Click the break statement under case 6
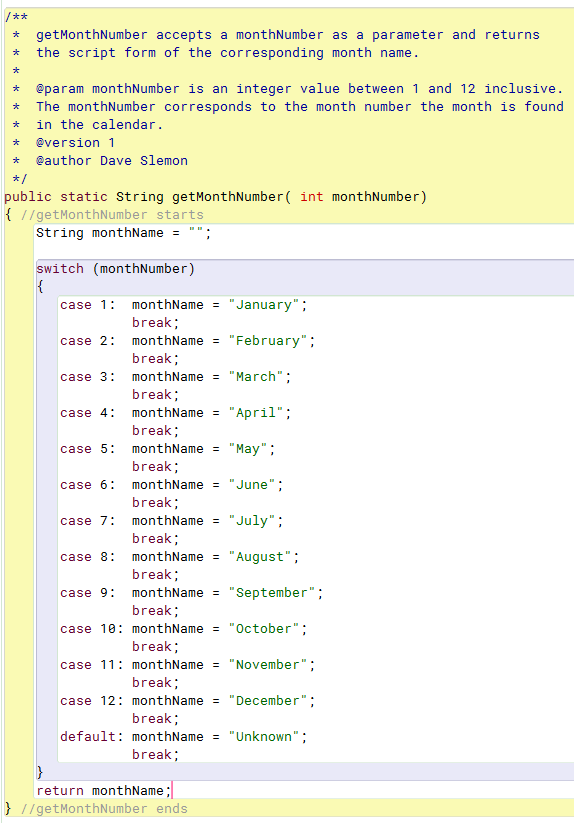Viewport: 574px width, 823px height. tap(155, 503)
